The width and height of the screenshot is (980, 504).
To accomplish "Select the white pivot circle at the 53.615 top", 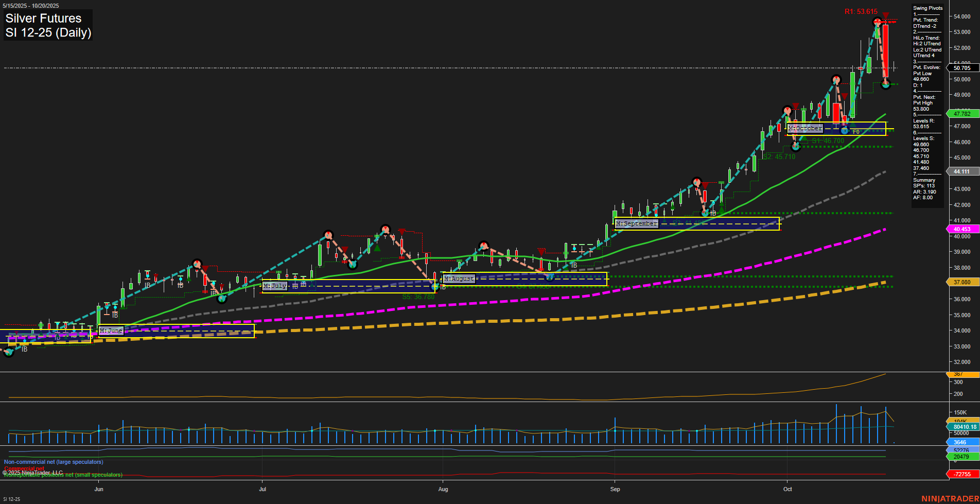I will [877, 22].
